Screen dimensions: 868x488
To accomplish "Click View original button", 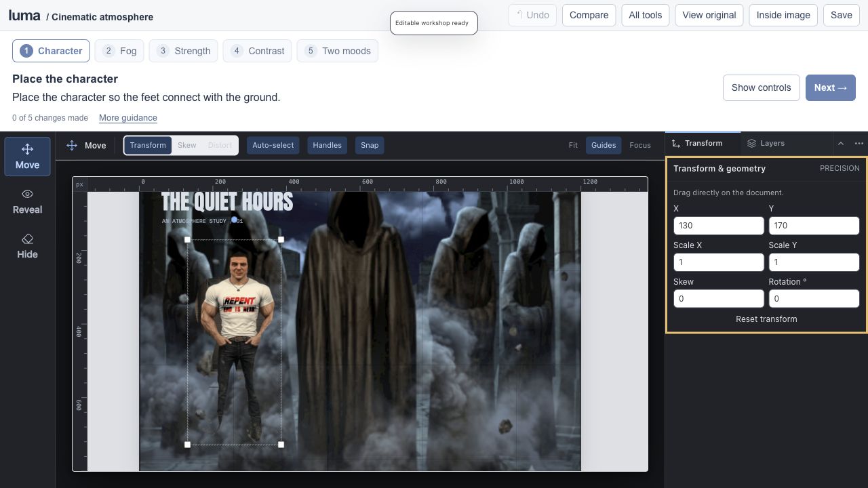I will pos(709,15).
